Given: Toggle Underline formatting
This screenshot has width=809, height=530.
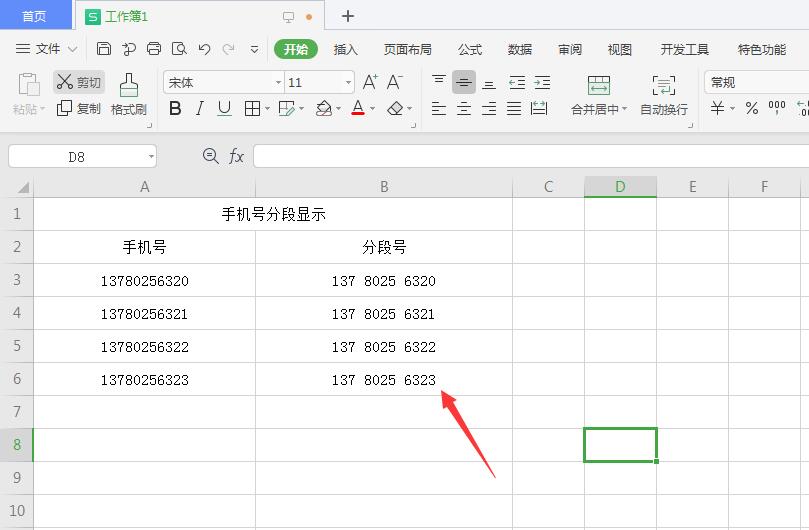Looking at the screenshot, I should point(224,108).
